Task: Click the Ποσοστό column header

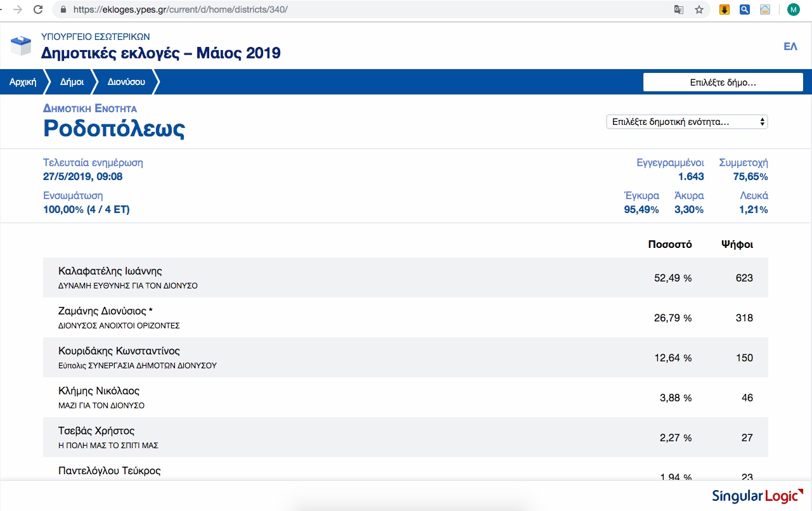Action: pyautogui.click(x=670, y=245)
